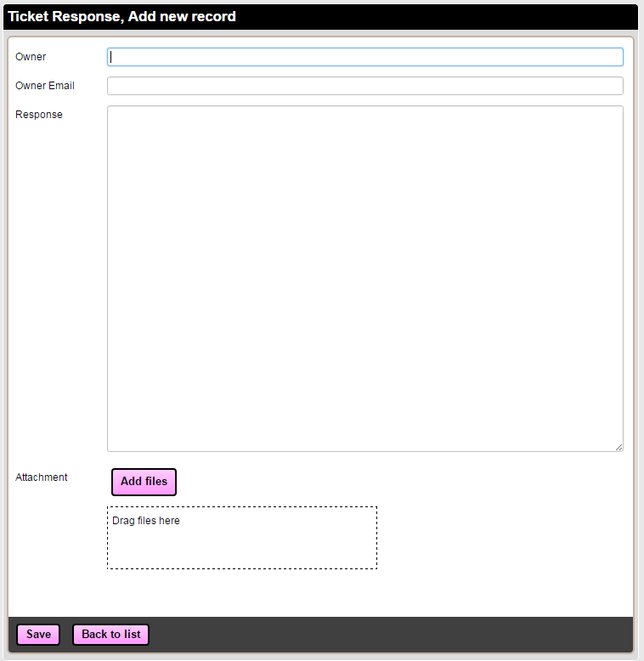Click the Owner Email label
Image resolution: width=644 pixels, height=661 pixels.
point(45,86)
